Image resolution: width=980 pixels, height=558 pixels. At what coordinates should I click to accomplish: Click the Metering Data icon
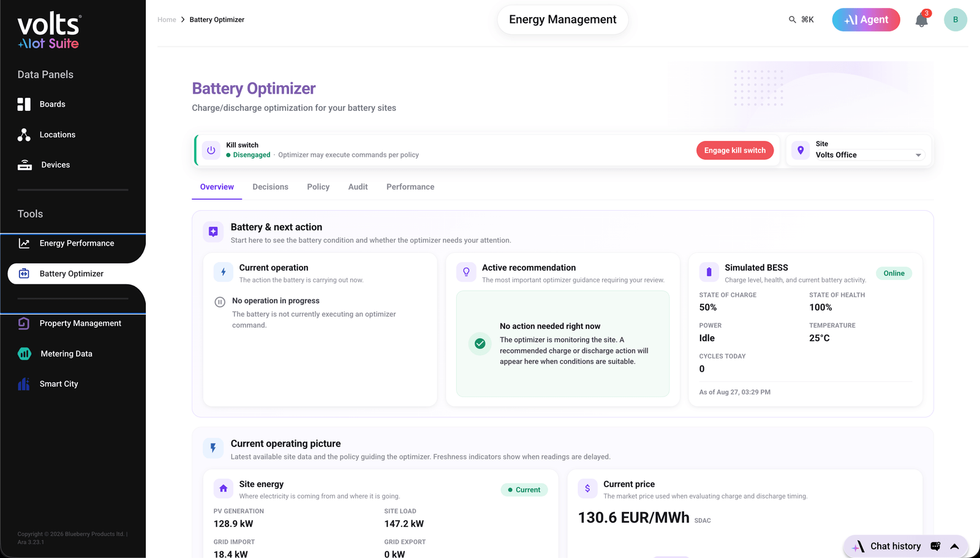(x=24, y=353)
